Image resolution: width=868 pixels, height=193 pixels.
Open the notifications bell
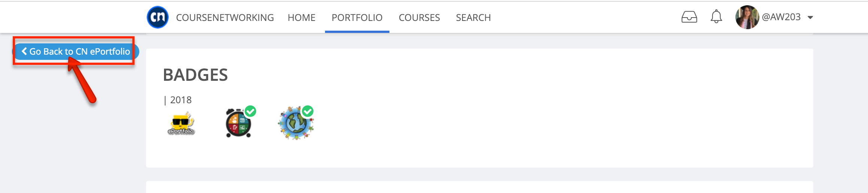[716, 17]
